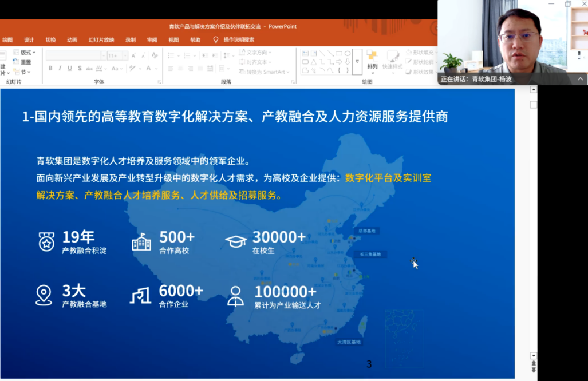Select the rounded rectangle shape in gallery
Image resolution: width=588 pixels, height=381 pixels.
pyautogui.click(x=305, y=62)
